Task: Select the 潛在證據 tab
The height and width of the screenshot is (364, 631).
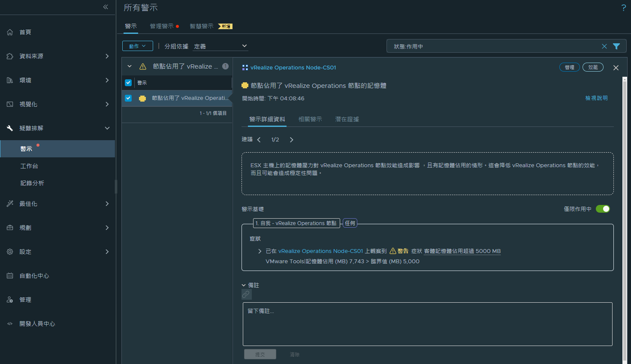Action: (x=347, y=119)
